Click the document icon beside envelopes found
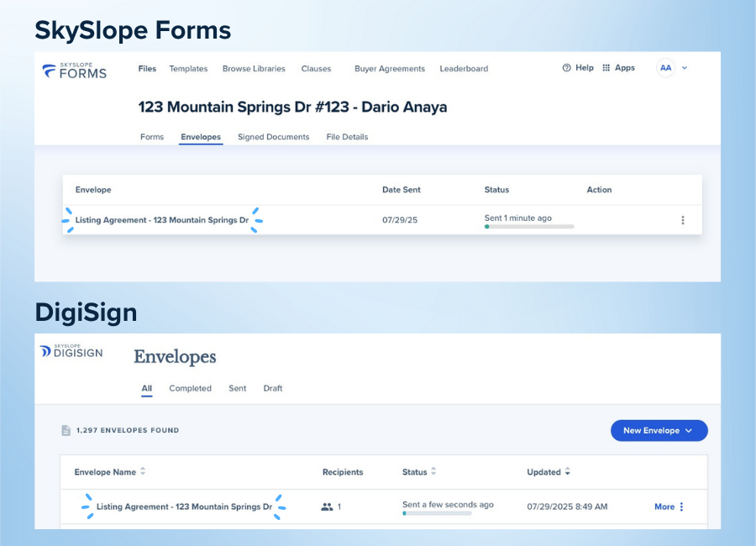The height and width of the screenshot is (546, 756). [66, 430]
